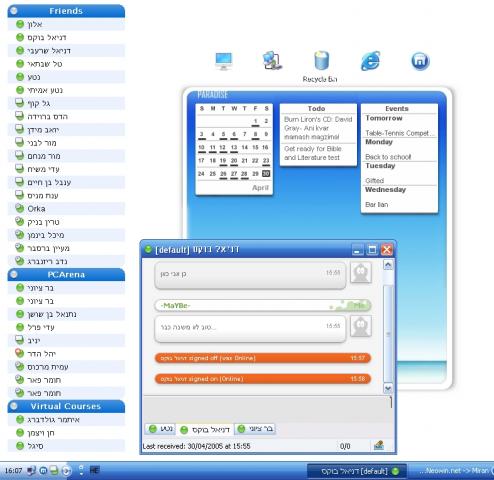The width and height of the screenshot is (494, 480).
Task: Select contact עדי משיח in the list
Action: point(66,169)
